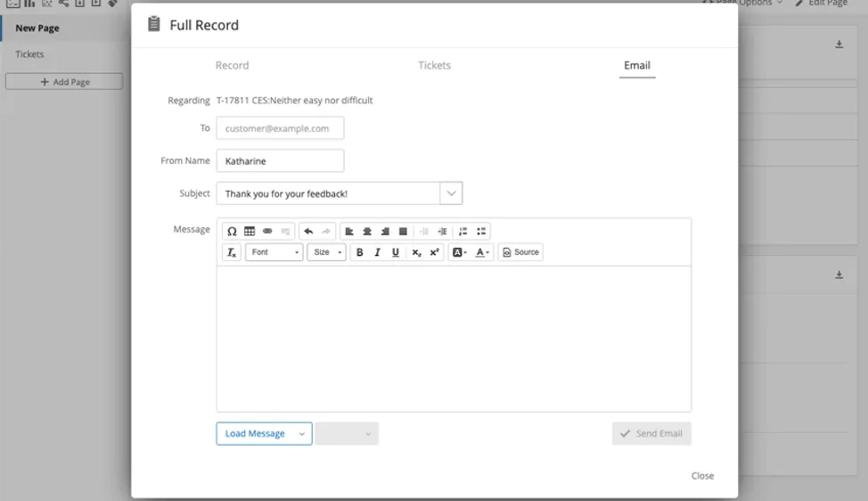Screen dimensions: 868x501
Task: Remove formatting with the Tx icon
Action: (232, 252)
